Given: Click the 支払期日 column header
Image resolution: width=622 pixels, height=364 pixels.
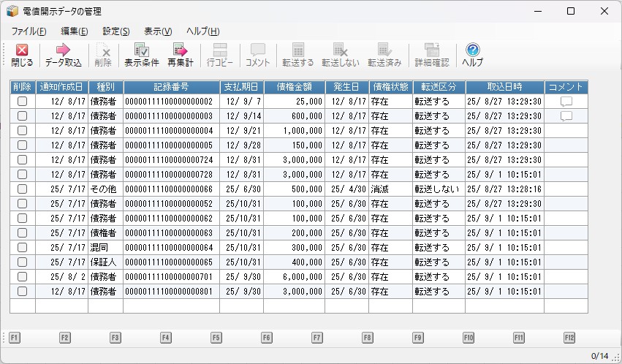Looking at the screenshot, I should coord(241,87).
